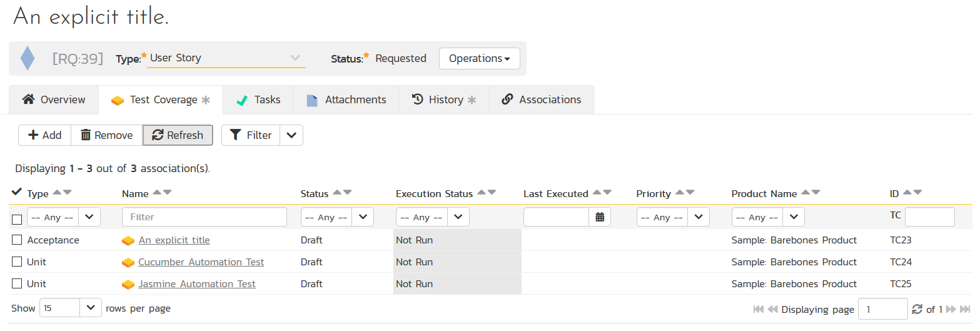Go to last page using pagination icon
980x331 pixels.
click(965, 309)
